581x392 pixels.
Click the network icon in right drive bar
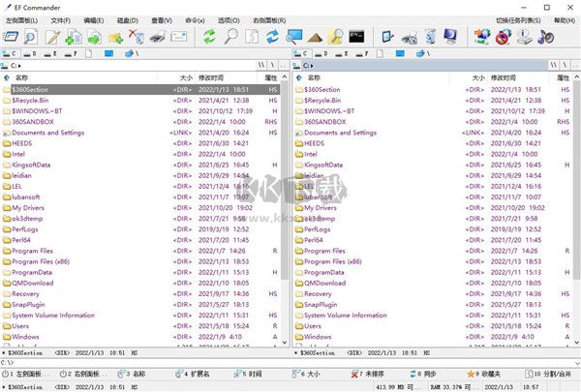[421, 54]
